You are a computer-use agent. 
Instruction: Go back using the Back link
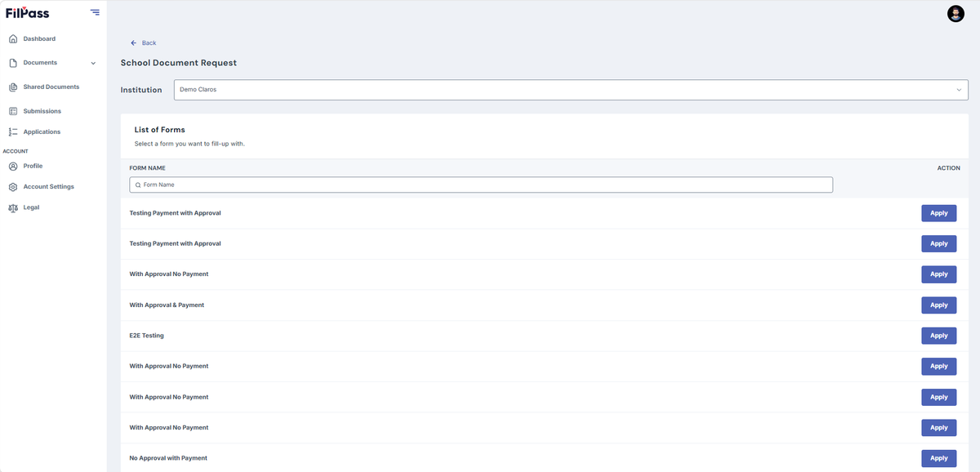143,42
